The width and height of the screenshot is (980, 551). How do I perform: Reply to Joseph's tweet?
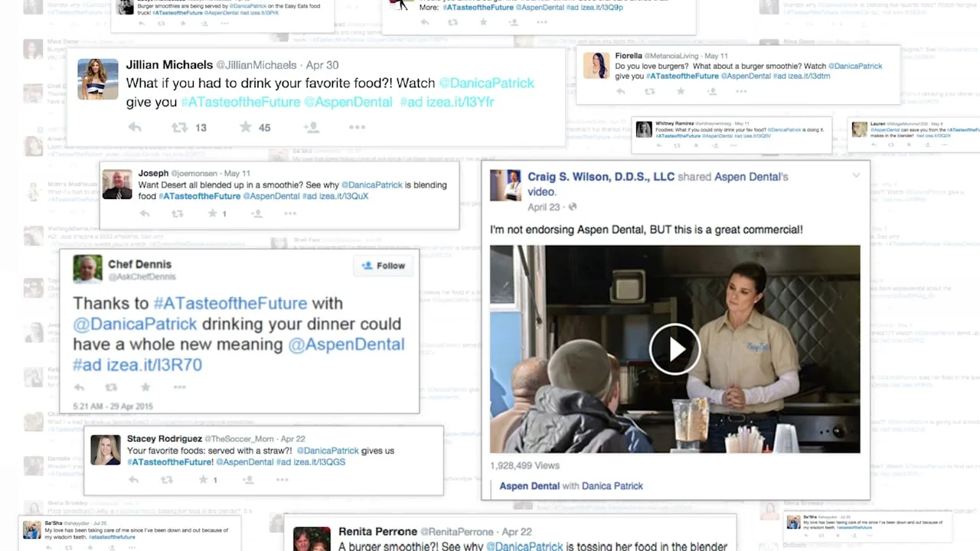pos(144,214)
